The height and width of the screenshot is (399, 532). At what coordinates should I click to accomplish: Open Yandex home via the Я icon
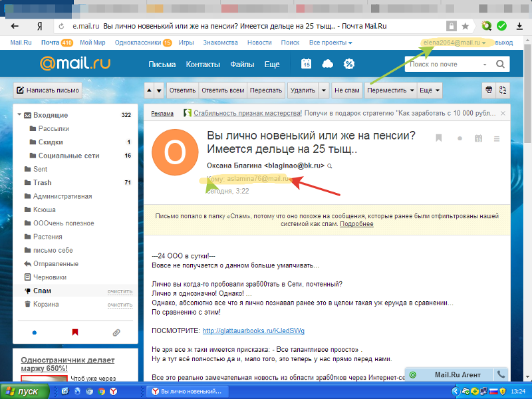[40, 26]
